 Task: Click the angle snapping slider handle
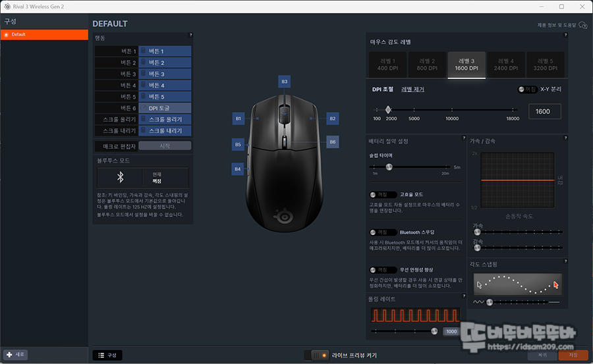coord(490,302)
